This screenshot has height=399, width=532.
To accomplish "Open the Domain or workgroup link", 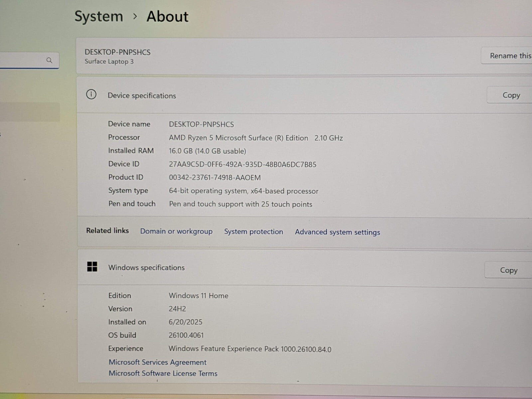I will coord(176,231).
